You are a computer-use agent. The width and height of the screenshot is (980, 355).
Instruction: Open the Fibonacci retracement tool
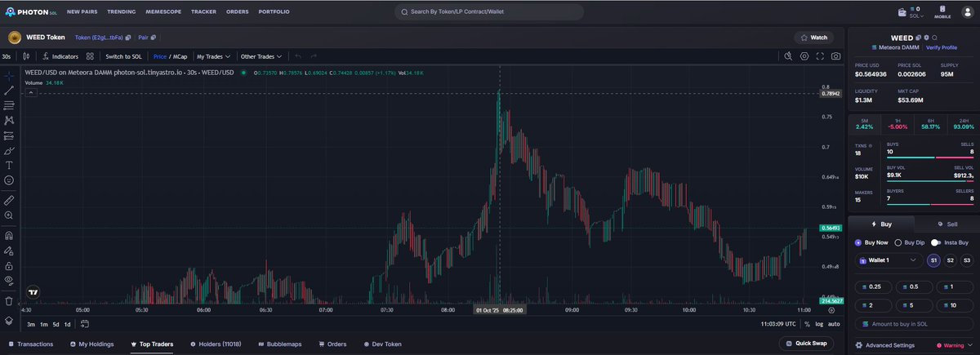(9, 105)
